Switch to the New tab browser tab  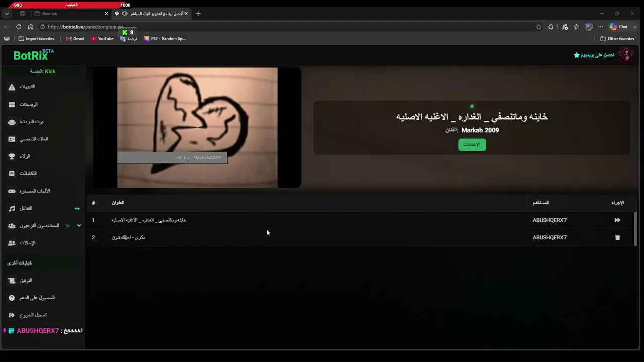tap(71, 14)
